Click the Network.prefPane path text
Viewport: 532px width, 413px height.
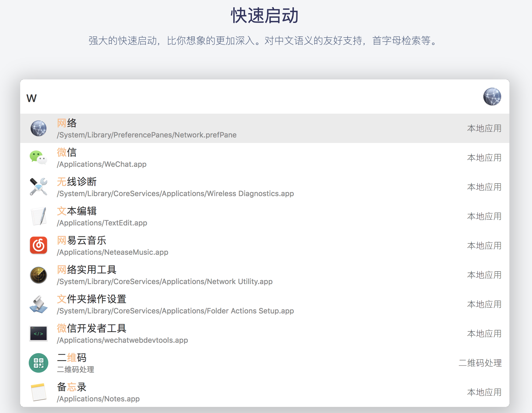coord(147,135)
